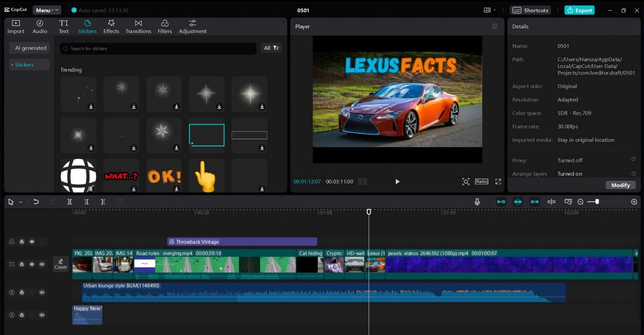Viewport: 644px width, 335px height.
Task: Adjust the timeline zoom slider
Action: (x=597, y=202)
